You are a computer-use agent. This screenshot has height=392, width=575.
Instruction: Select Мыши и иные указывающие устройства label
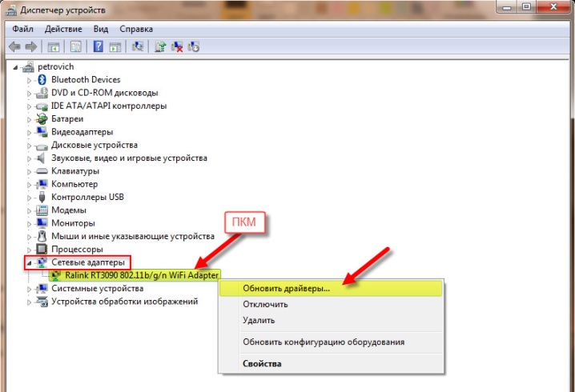pos(133,236)
